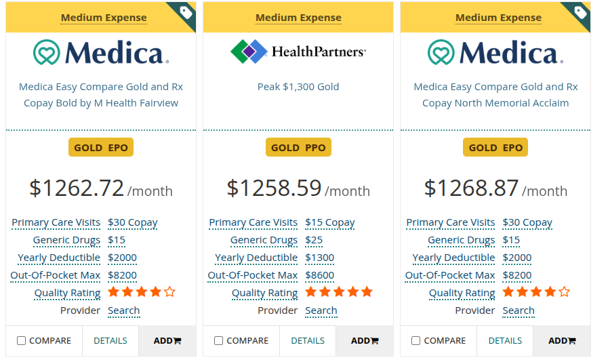608x364 pixels.
Task: View DETAILS of the Peak $1,300 Gold plan
Action: pos(308,341)
